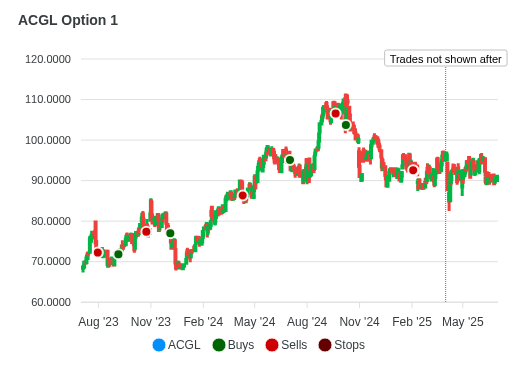Select the buy marker near July '24
The width and height of the screenshot is (530, 380).
click(290, 160)
